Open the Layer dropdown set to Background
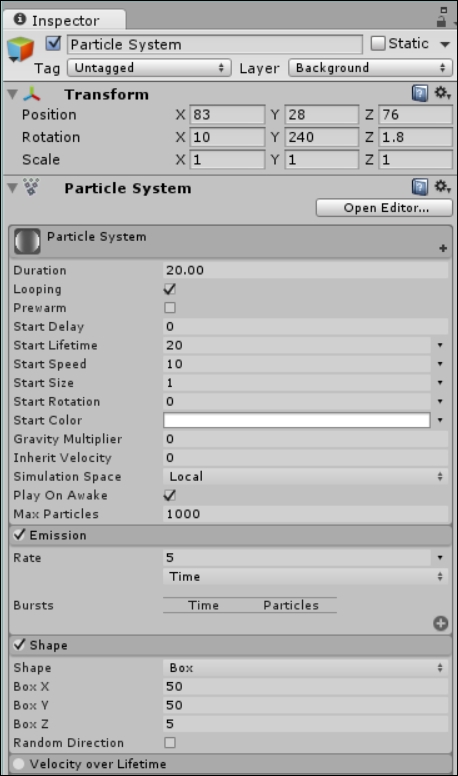This screenshot has width=458, height=776. 370,68
